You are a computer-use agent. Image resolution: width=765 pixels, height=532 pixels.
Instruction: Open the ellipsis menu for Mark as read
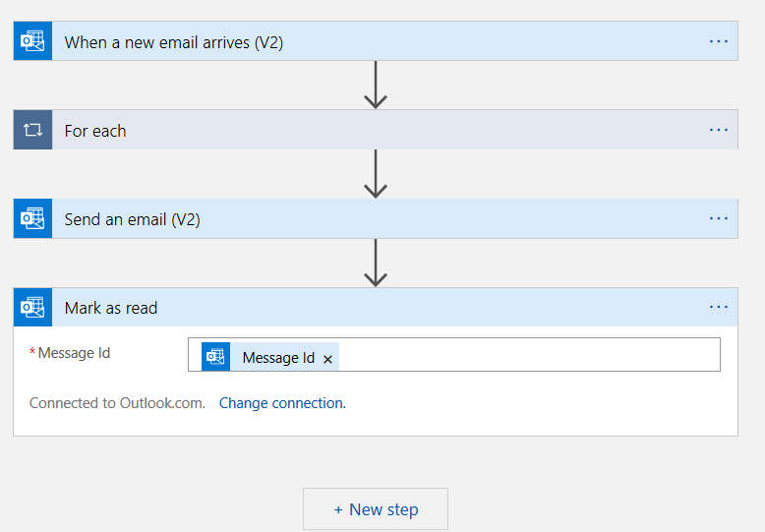719,307
